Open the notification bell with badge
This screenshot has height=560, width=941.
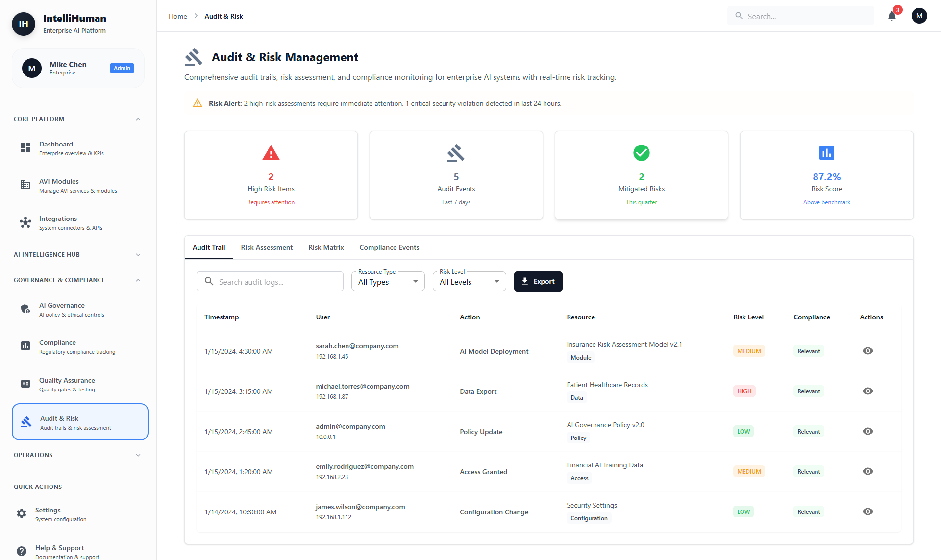(892, 16)
